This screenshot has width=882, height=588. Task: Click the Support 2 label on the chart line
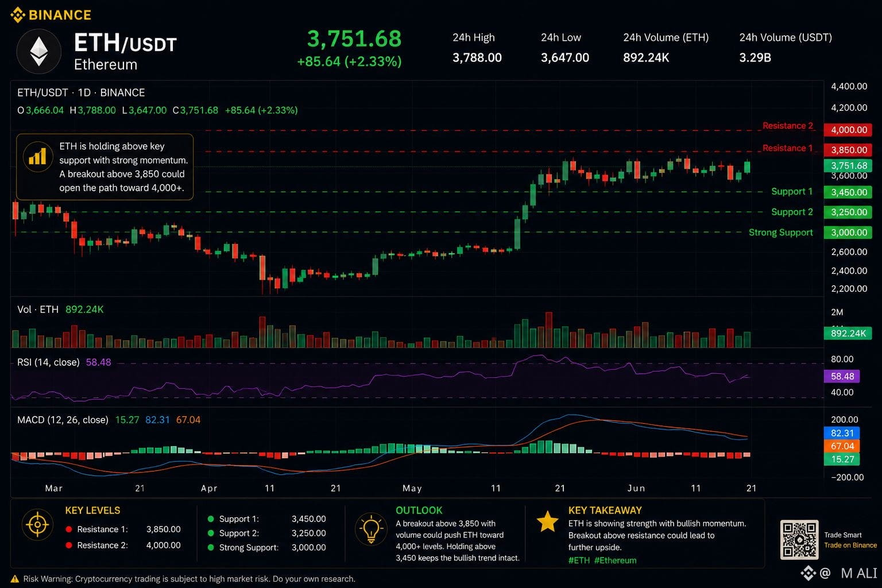click(792, 212)
